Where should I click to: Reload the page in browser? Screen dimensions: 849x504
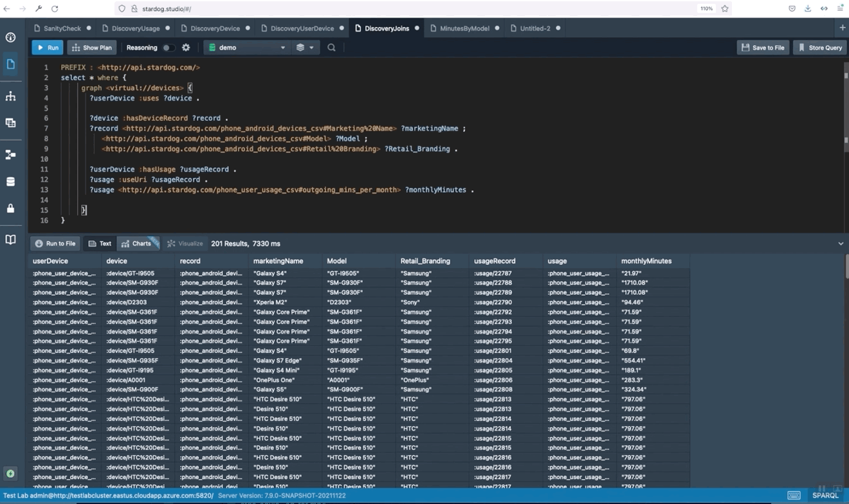[55, 8]
